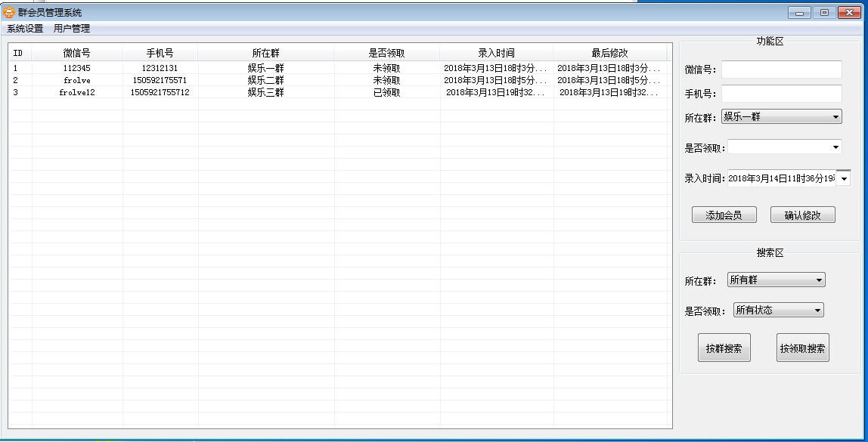This screenshot has width=868, height=442.
Task: Click the 录入时间 column header
Action: [496, 52]
